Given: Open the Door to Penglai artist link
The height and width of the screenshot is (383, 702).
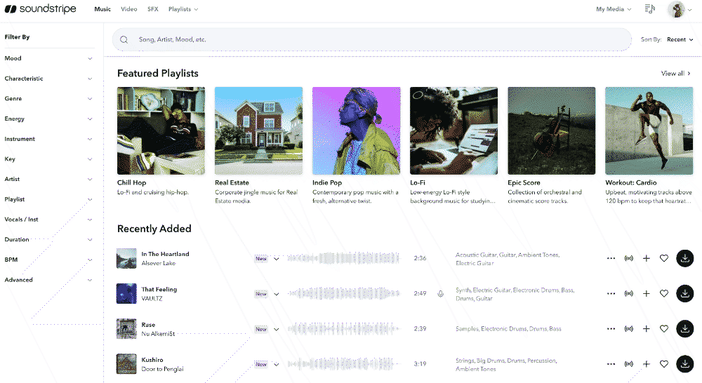Looking at the screenshot, I should coord(163,369).
